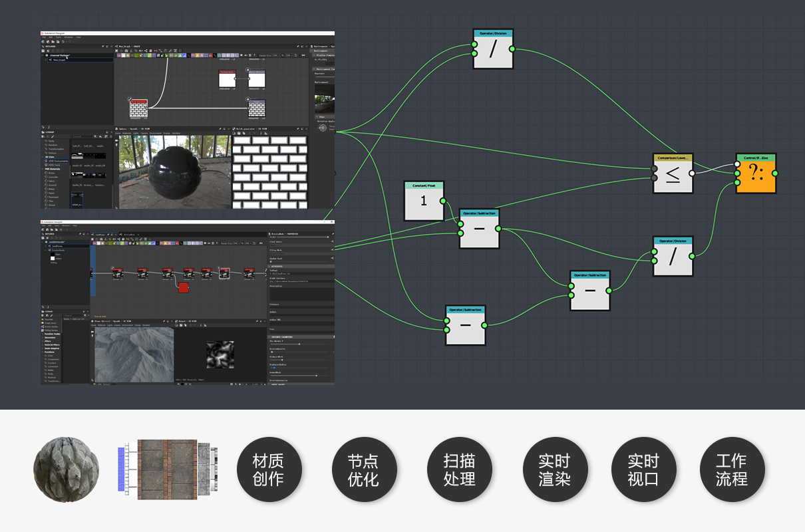
Task: Select the solid red node in bottom window graph
Action: tap(184, 287)
